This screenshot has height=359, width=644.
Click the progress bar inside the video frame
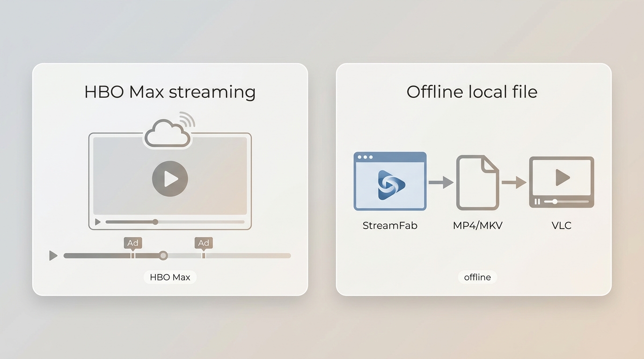point(175,222)
